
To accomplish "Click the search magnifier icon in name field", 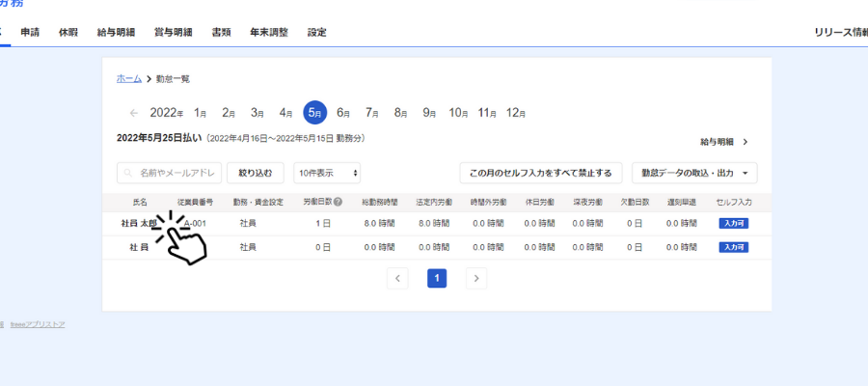I will click(x=129, y=174).
